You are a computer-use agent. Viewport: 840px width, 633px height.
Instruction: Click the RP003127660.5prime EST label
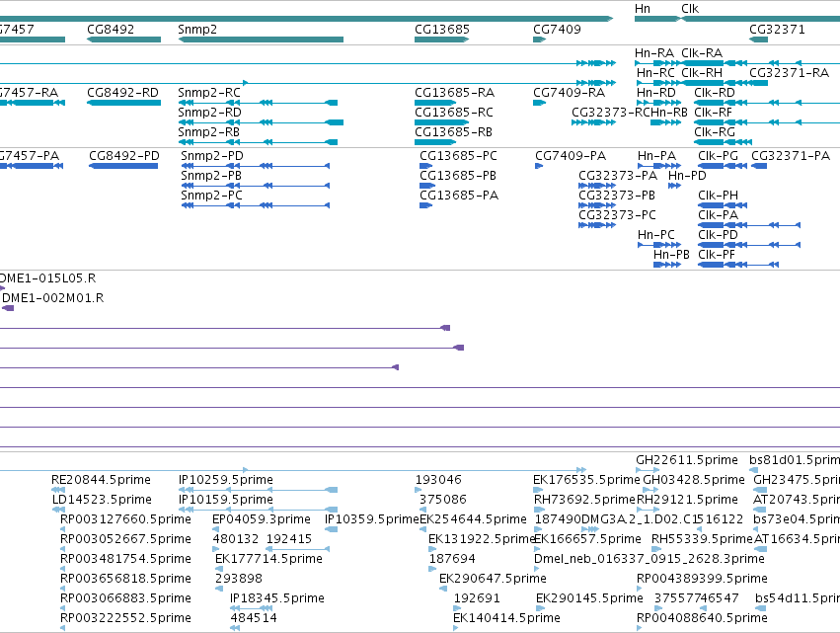[125, 518]
